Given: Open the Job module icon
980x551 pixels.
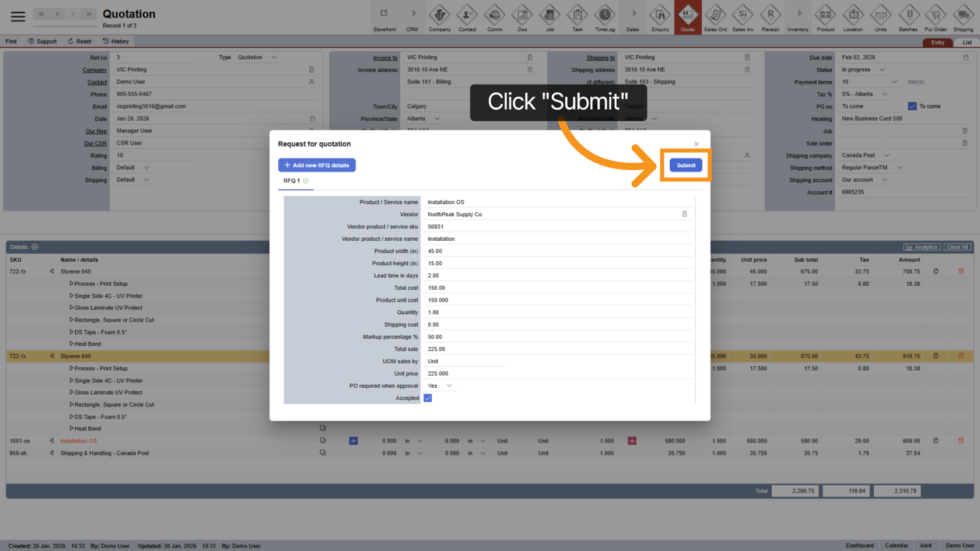Looking at the screenshot, I should point(549,17).
